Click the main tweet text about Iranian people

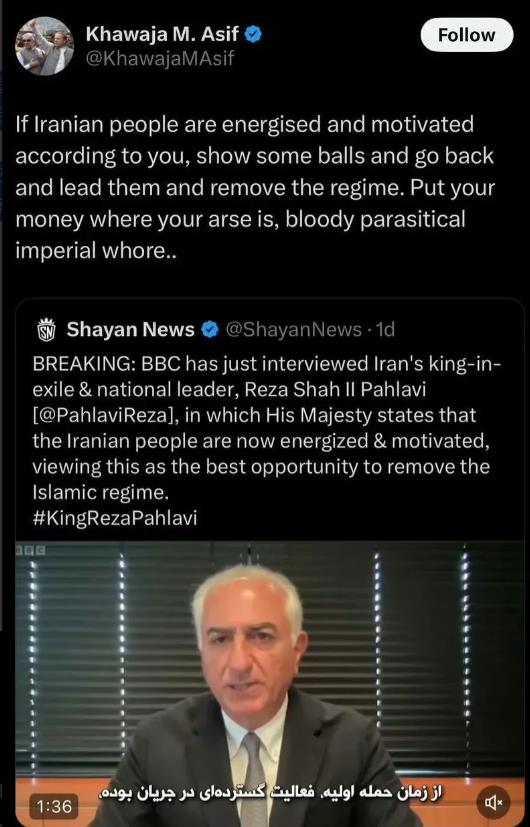[x=255, y=187]
